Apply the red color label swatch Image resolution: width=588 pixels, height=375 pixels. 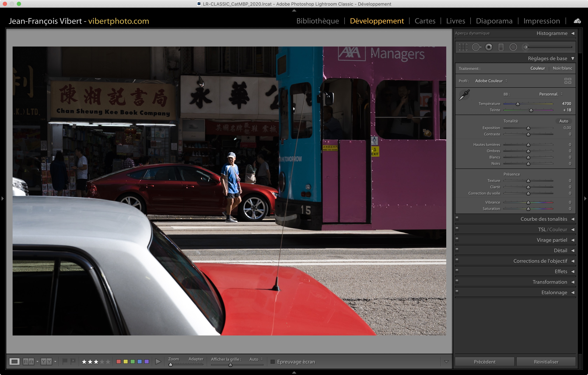coord(119,362)
